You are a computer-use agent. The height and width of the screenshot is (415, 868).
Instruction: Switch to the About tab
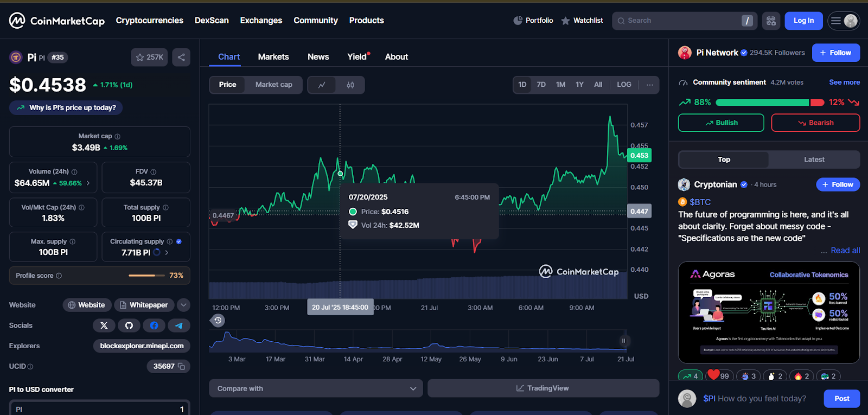pos(397,57)
